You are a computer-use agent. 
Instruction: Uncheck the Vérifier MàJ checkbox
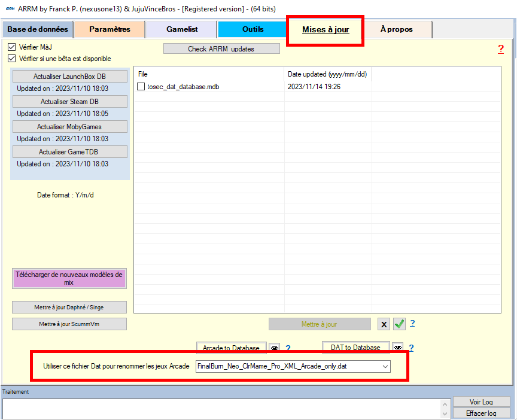[x=11, y=47]
